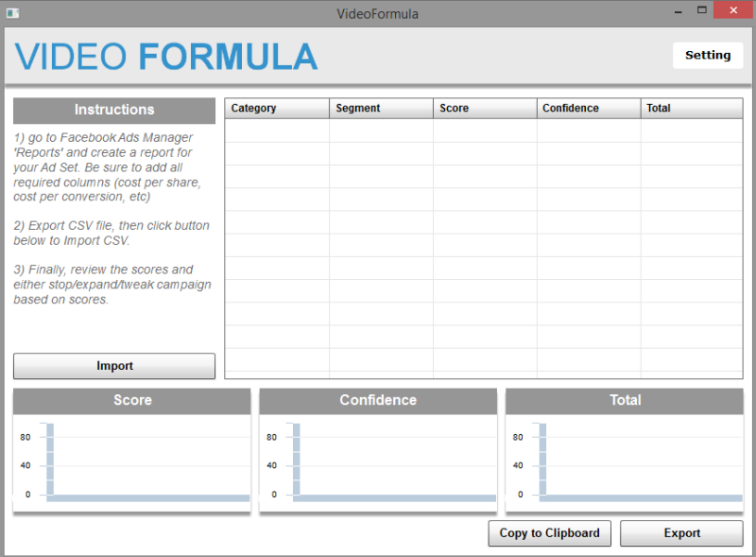Screen dimensions: 756x557
Task: Sort by Segment column header
Action: [381, 108]
